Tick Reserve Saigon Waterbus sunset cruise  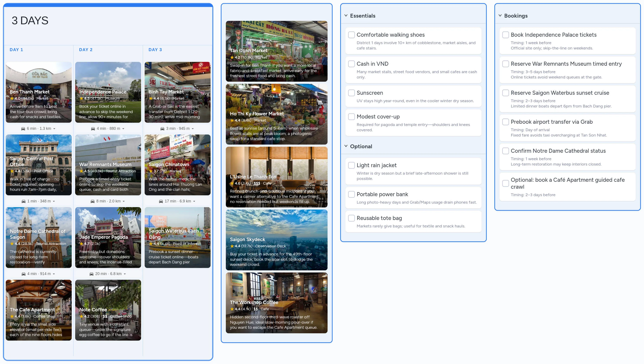pyautogui.click(x=506, y=93)
